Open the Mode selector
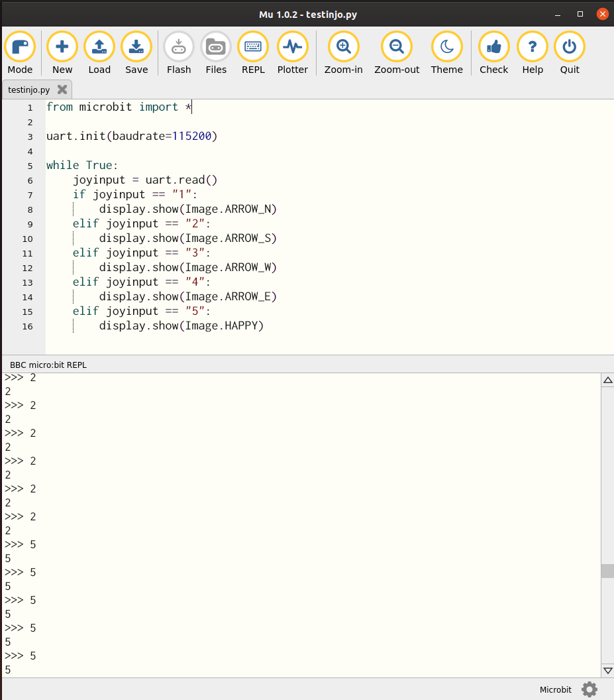614x700 pixels. click(20, 52)
